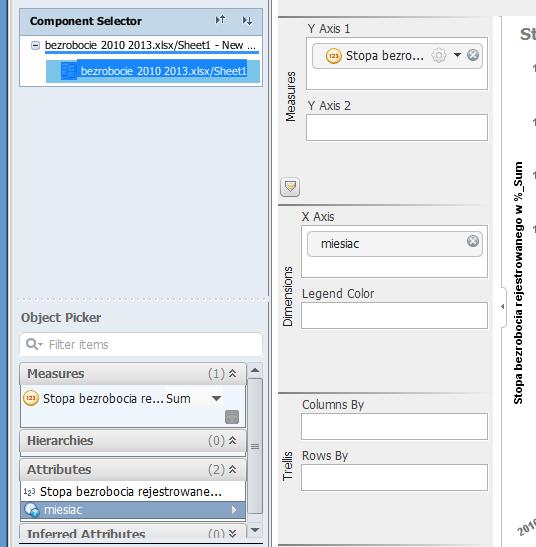Open dropdown arrow of Stopa bezro measure chip
The width and height of the screenshot is (536, 547).
coord(457,55)
